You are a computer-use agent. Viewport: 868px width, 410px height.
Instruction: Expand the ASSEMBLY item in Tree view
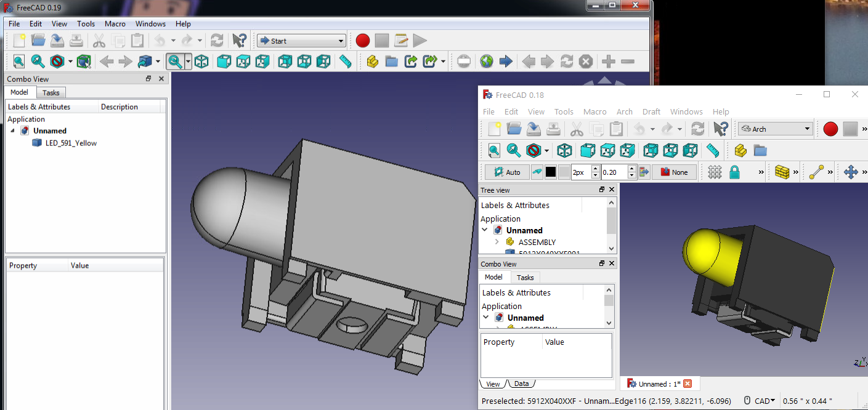point(497,242)
